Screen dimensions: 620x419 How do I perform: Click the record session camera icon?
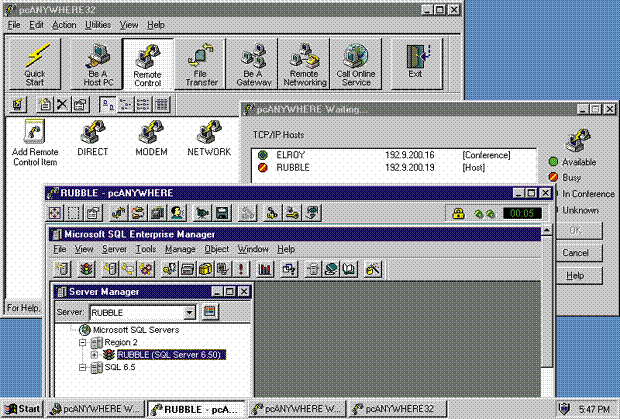coord(202,213)
